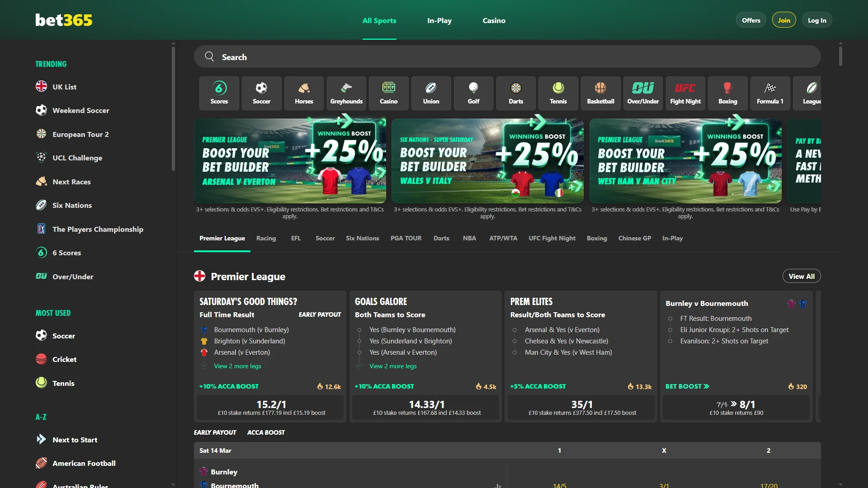This screenshot has width=868, height=488.
Task: Click View All for Premier League
Action: tap(801, 276)
